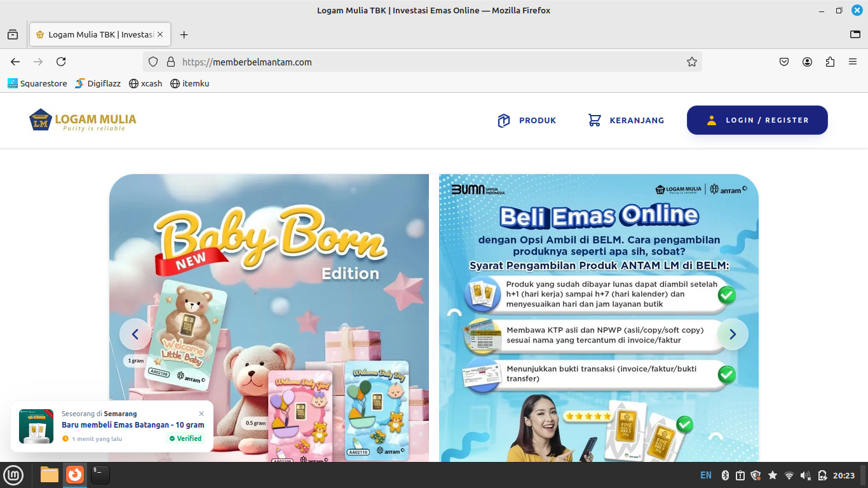868x488 pixels.
Task: Show next slide with right carousel arrow
Action: click(x=733, y=334)
